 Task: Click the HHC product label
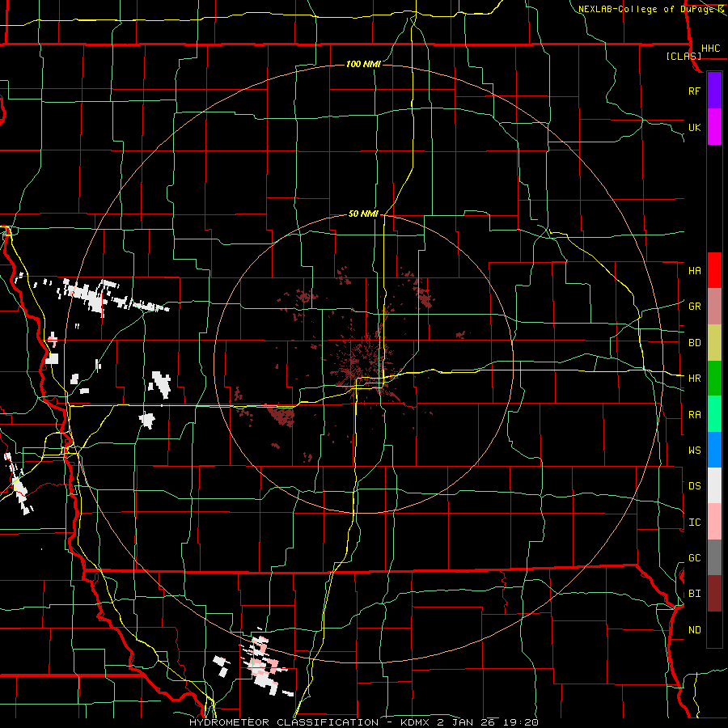tap(710, 49)
